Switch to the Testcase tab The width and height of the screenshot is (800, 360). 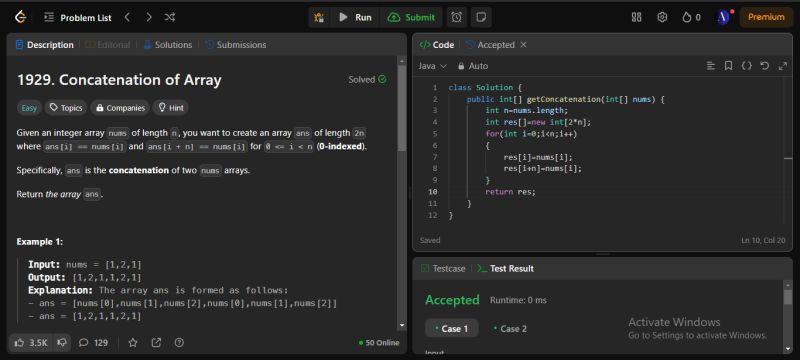click(x=443, y=268)
